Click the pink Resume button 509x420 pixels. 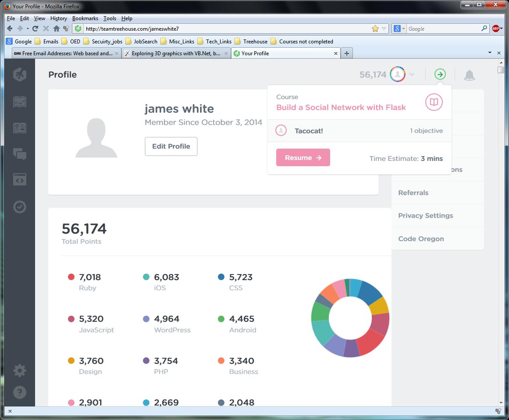point(303,157)
